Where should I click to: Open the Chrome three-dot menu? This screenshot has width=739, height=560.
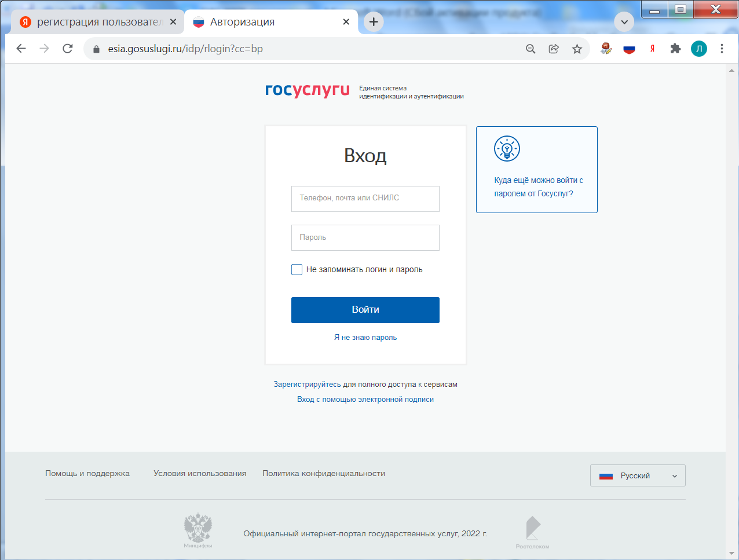tap(722, 49)
